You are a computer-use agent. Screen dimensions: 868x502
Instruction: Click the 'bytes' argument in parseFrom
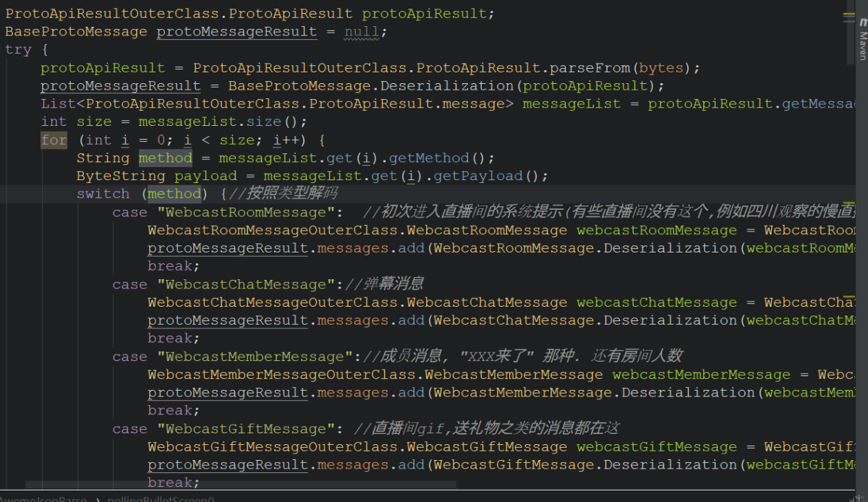(x=662, y=68)
